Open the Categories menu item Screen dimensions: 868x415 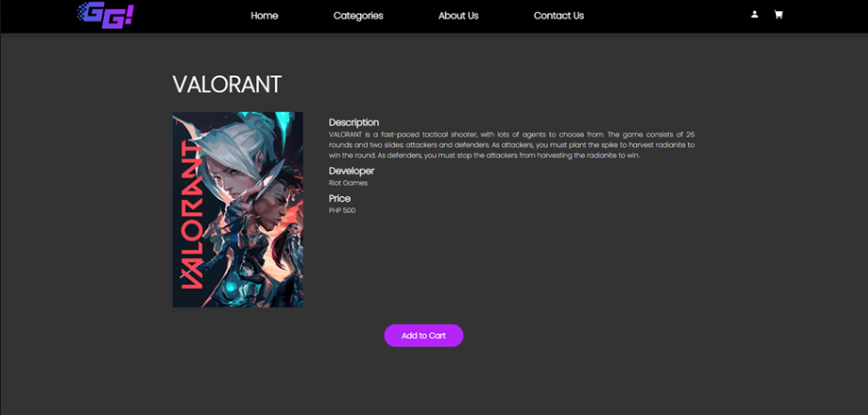(358, 16)
